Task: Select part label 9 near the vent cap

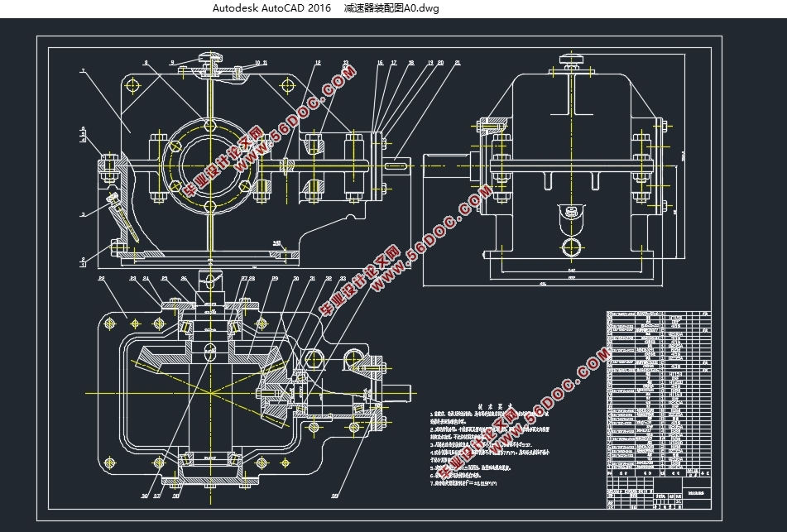Action: pos(172,63)
